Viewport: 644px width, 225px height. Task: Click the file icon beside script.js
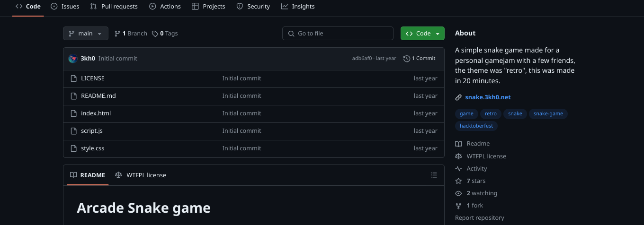(73, 131)
